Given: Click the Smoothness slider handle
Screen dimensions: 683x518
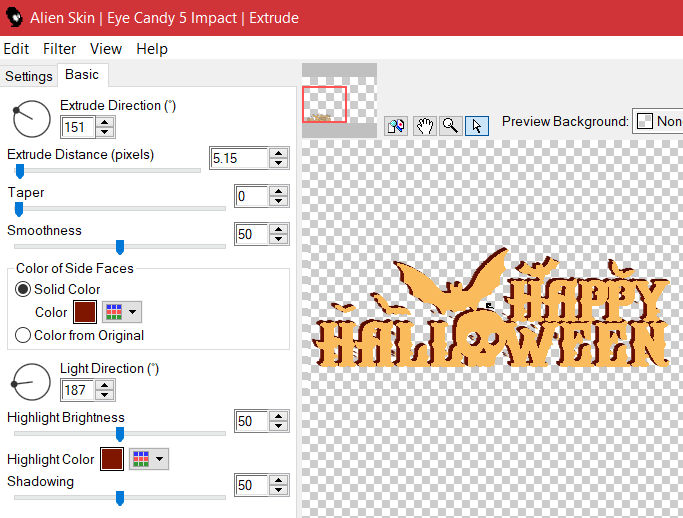Looking at the screenshot, I should 120,247.
